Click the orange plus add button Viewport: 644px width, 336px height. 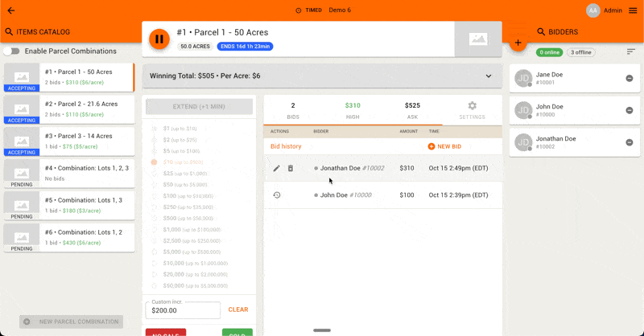[518, 43]
